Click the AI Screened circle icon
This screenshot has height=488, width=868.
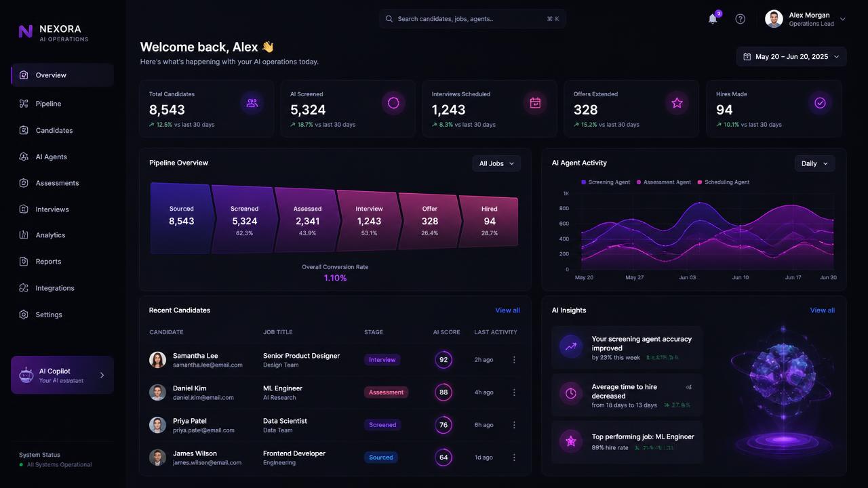coord(393,103)
